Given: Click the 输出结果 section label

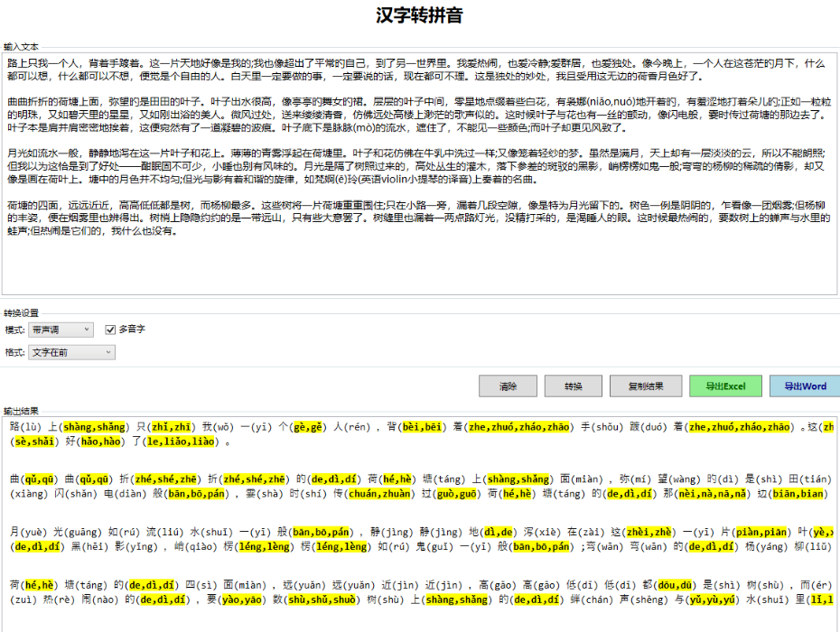Looking at the screenshot, I should pyautogui.click(x=22, y=410).
